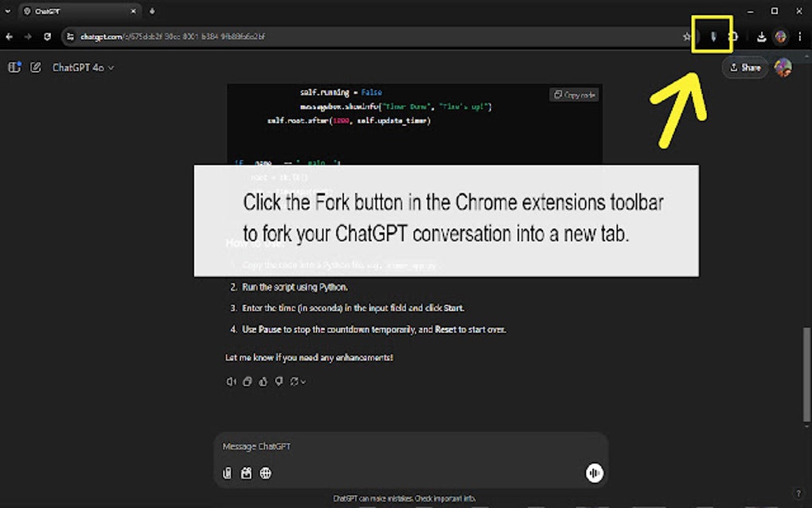Expand the regenerate response options chevron

[x=303, y=381]
